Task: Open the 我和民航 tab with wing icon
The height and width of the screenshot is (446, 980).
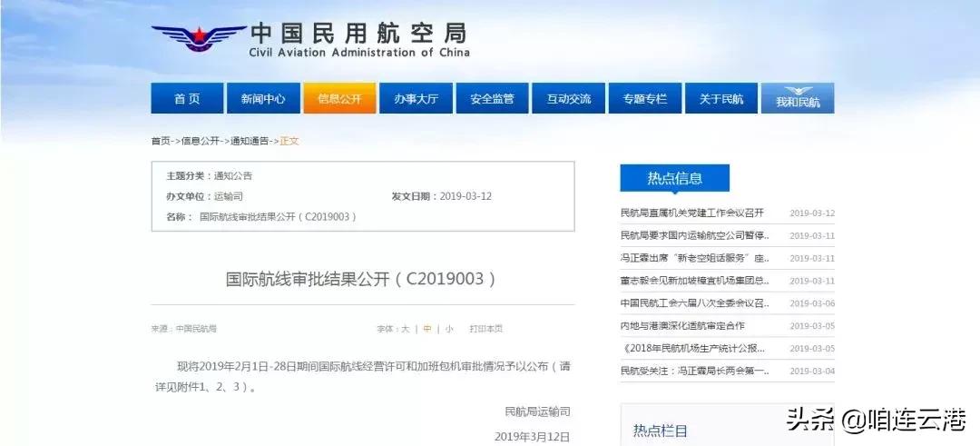Action: pos(798,98)
